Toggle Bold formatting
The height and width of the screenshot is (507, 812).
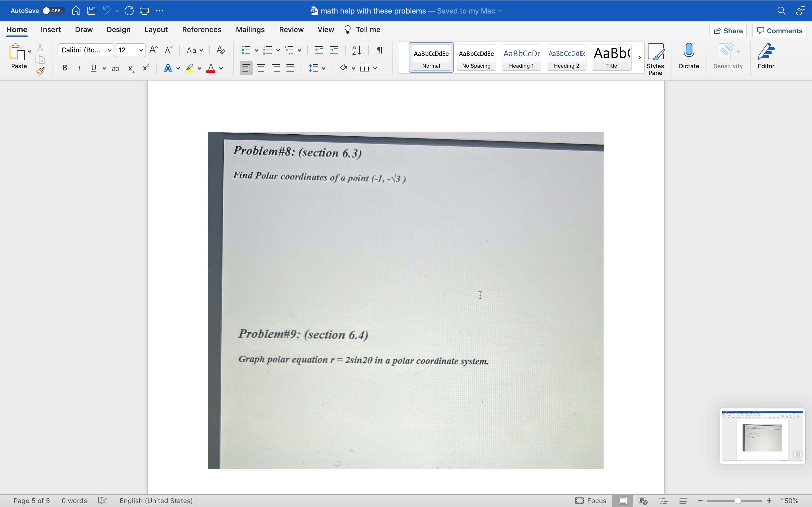click(x=65, y=68)
